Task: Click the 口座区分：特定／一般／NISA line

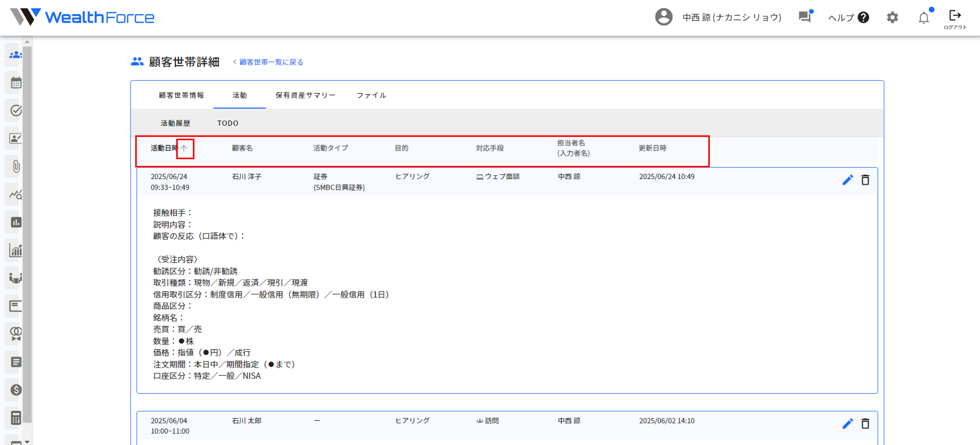Action: click(207, 376)
